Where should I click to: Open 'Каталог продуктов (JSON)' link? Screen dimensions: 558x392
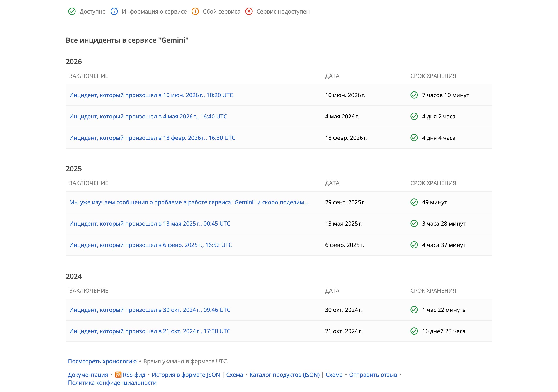285,375
